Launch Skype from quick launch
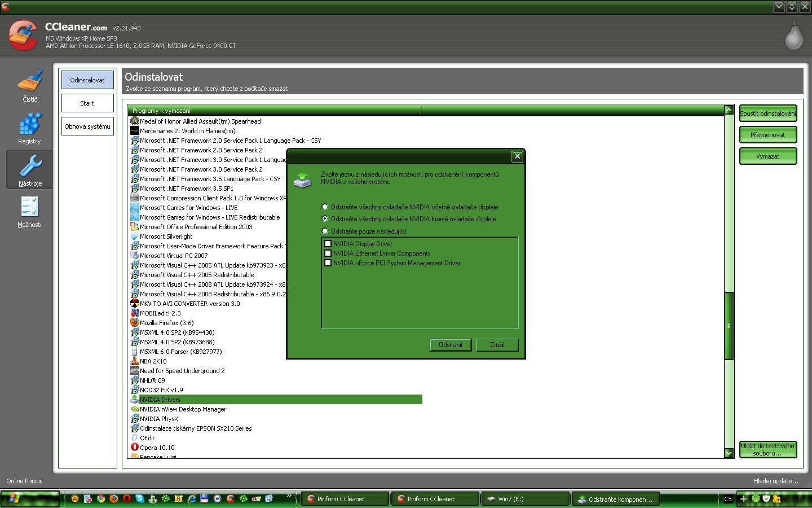 [140, 499]
